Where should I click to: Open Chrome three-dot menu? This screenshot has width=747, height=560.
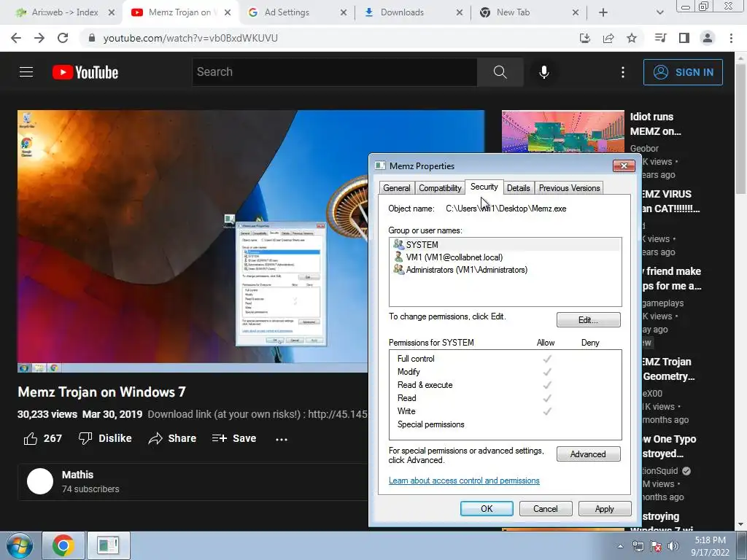coord(731,38)
